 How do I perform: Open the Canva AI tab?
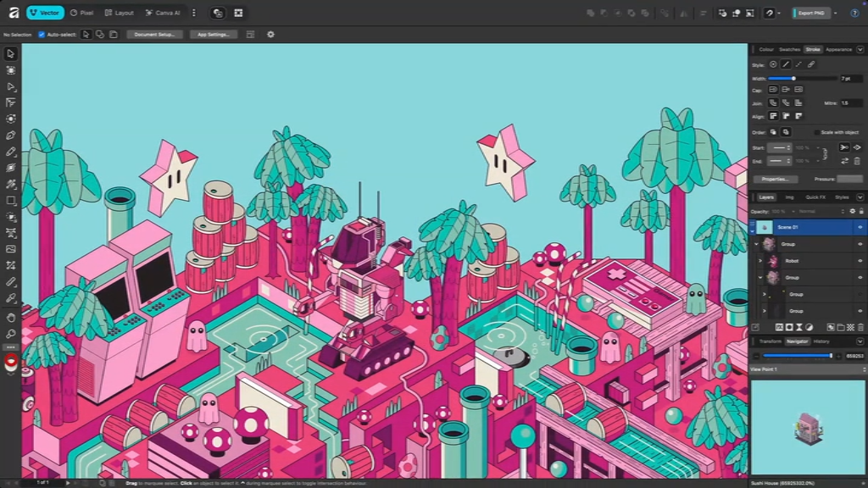coord(163,13)
